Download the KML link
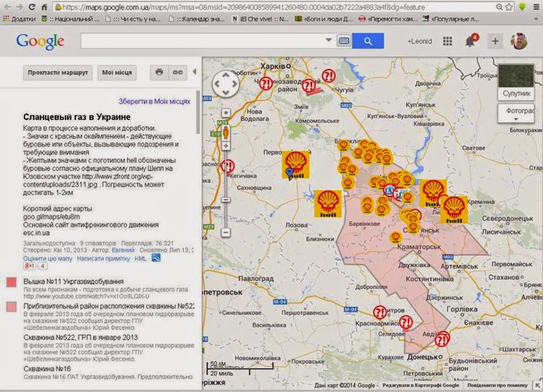This screenshot has width=543, height=392. point(140,258)
